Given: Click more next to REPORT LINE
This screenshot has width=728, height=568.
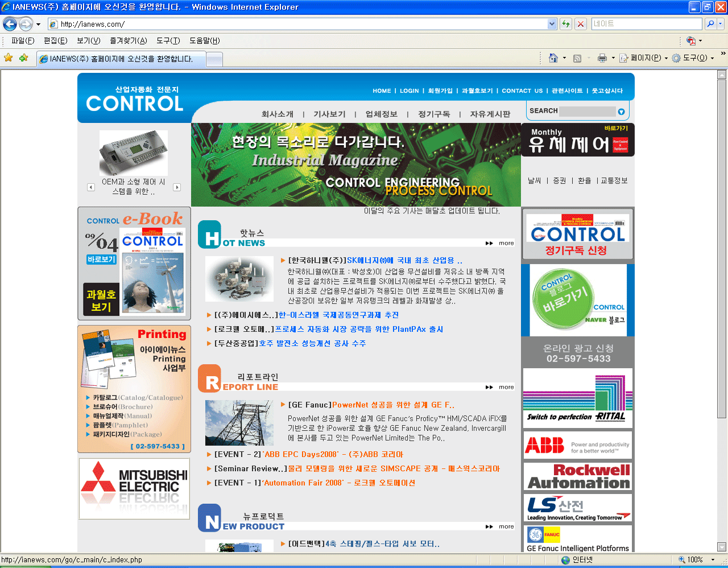Looking at the screenshot, I should pyautogui.click(x=500, y=387).
